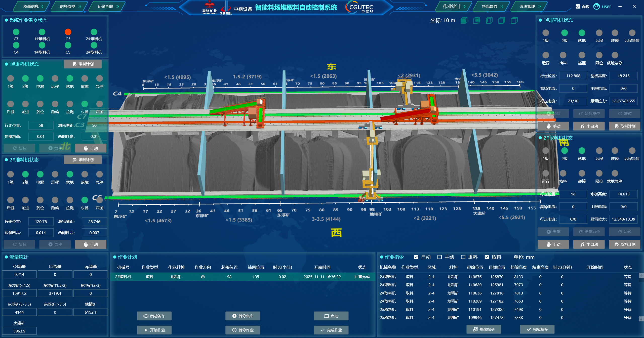Uncheck the 面板 checkbox
The height and width of the screenshot is (338, 644).
click(x=578, y=7)
